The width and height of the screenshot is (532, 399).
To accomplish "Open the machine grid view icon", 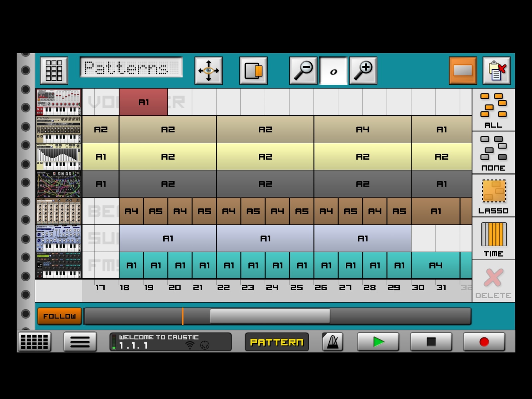I will pyautogui.click(x=54, y=70).
